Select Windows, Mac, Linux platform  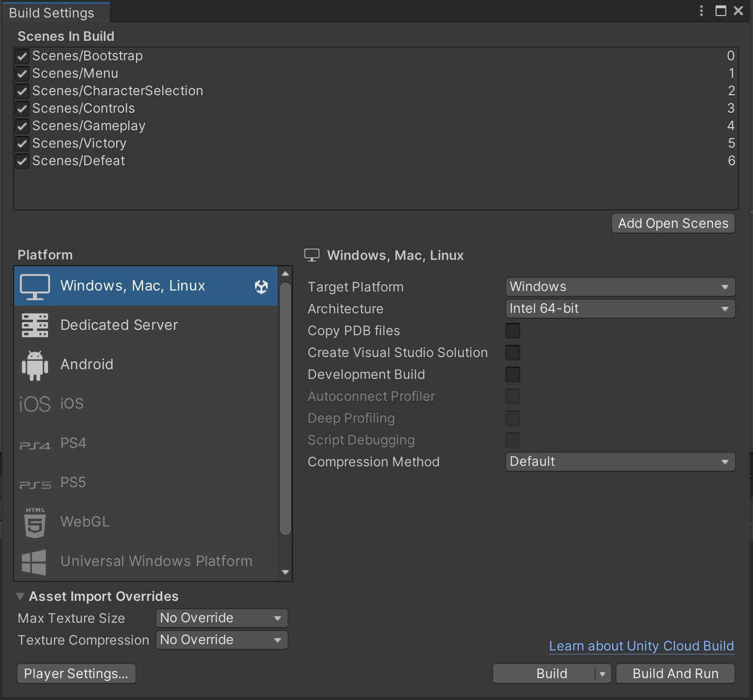146,286
